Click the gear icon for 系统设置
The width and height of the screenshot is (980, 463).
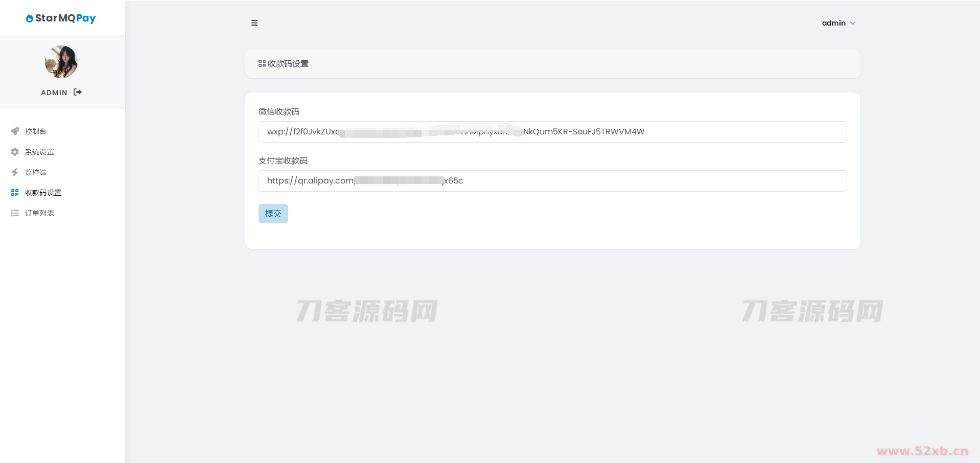[x=15, y=152]
